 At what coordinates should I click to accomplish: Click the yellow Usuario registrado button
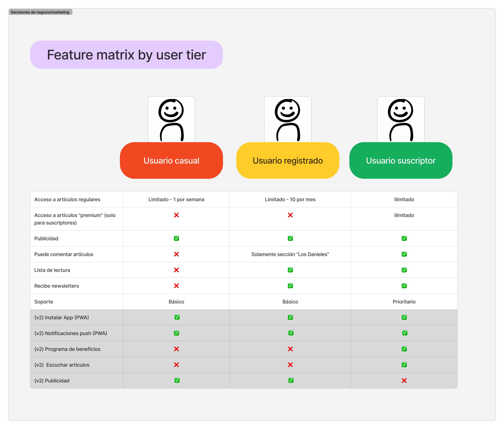288,160
